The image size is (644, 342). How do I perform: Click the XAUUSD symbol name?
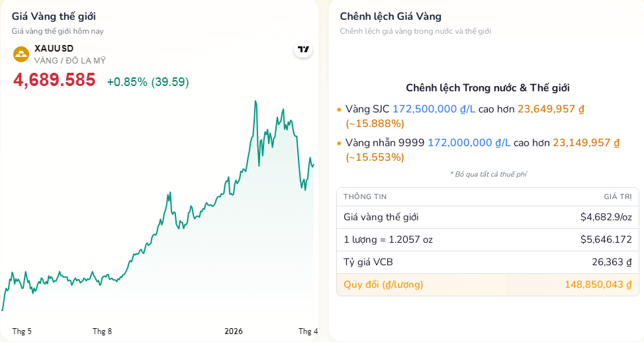[54, 48]
